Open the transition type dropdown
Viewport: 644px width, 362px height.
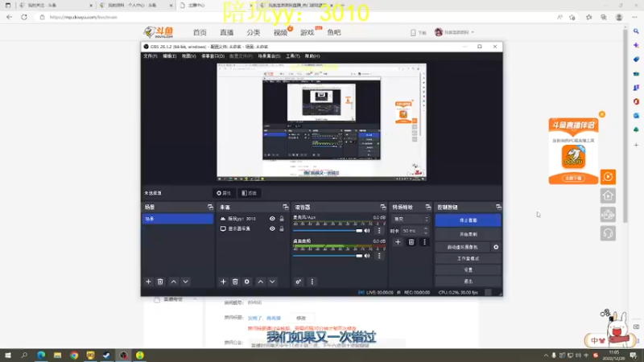[x=411, y=219]
